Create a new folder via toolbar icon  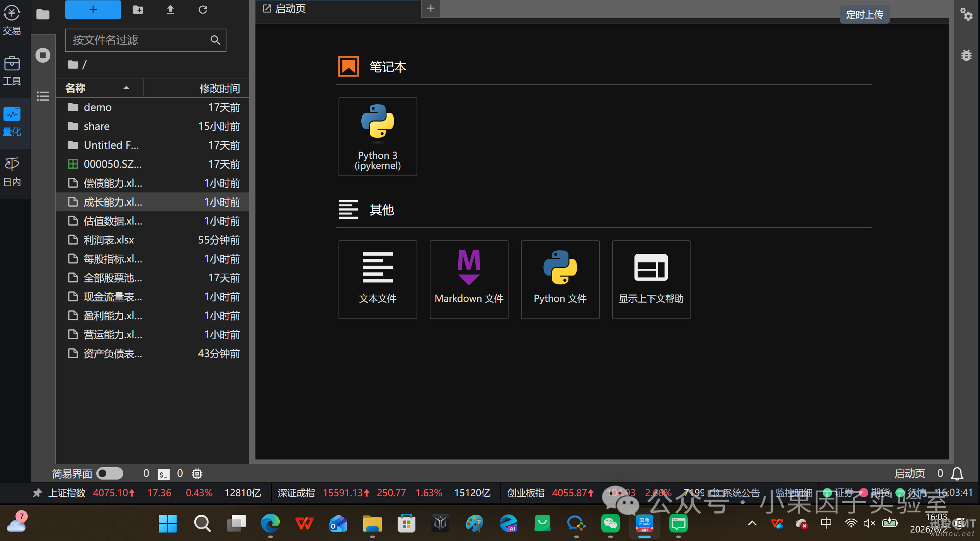pos(138,10)
